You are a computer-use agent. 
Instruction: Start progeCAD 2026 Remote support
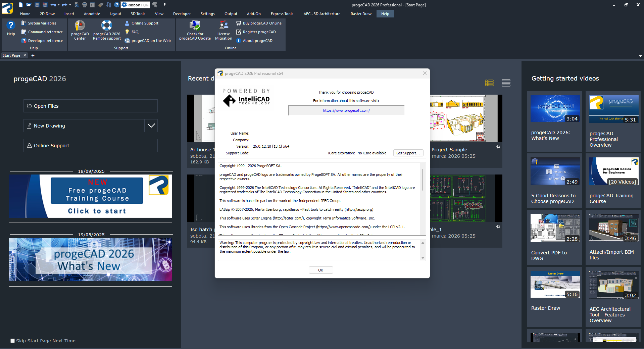coord(107,30)
